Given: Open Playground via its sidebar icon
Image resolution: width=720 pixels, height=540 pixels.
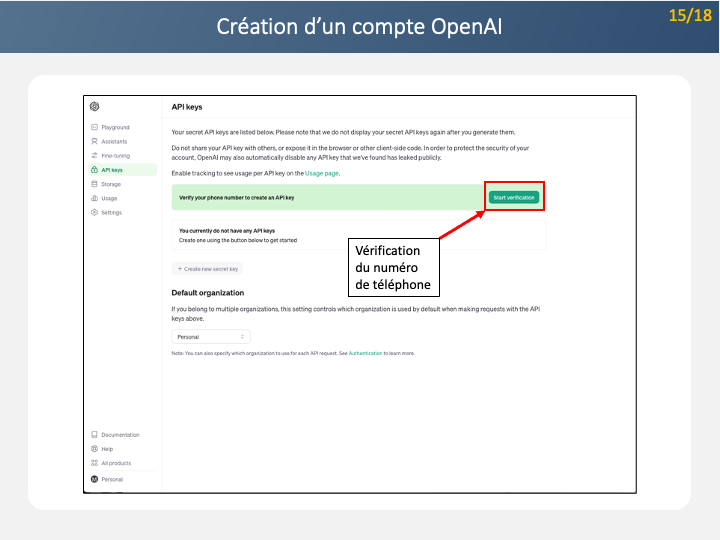Looking at the screenshot, I should pyautogui.click(x=94, y=128).
